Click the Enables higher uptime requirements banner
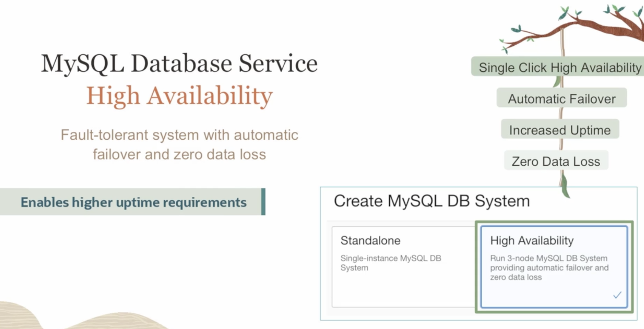The image size is (644, 329). [134, 202]
